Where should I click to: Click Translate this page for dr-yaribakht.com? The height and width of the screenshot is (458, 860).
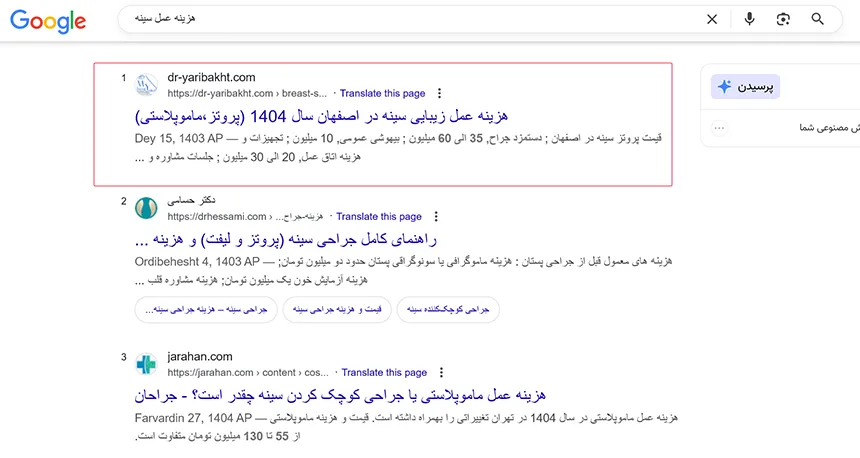(x=382, y=93)
